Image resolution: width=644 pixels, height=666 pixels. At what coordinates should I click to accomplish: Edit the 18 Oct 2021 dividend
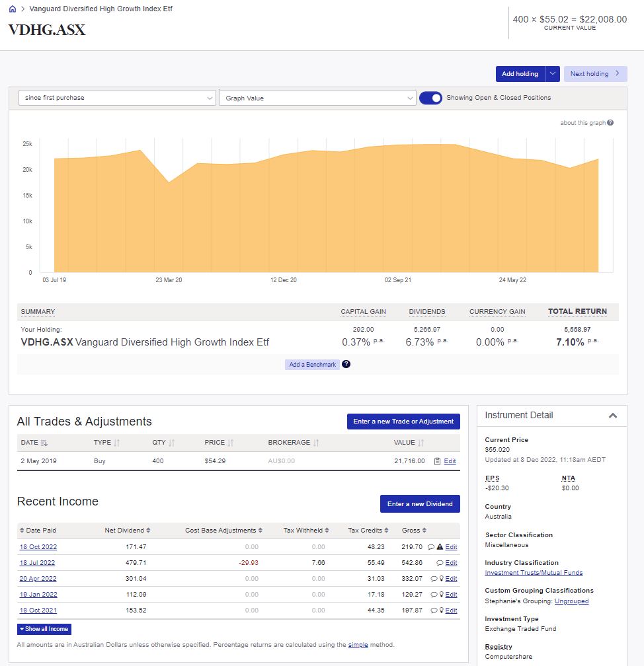pos(451,610)
